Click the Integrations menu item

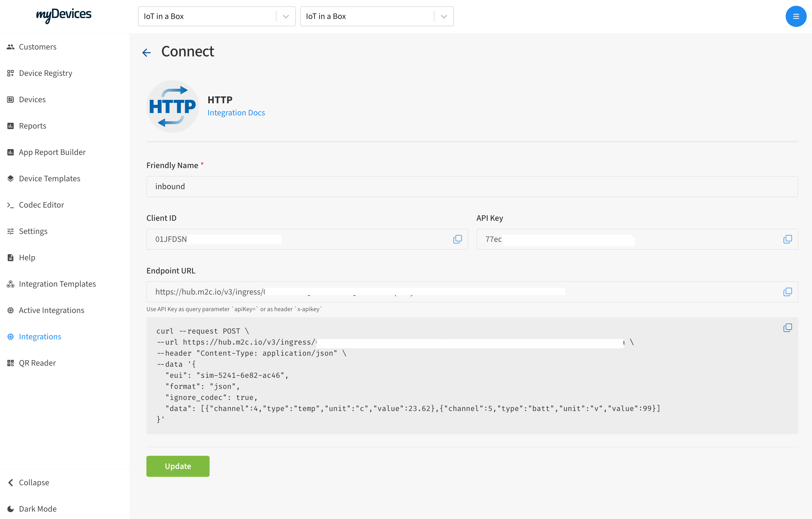(40, 336)
